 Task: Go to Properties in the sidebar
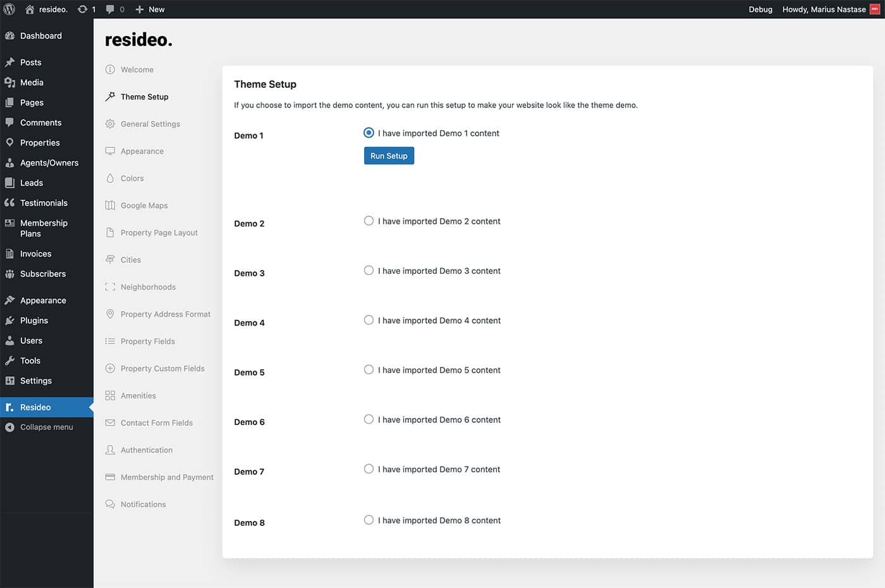40,143
